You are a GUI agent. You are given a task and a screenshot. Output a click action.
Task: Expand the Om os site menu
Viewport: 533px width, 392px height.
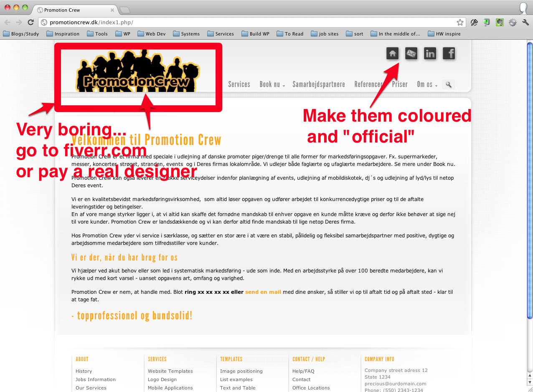(x=427, y=84)
